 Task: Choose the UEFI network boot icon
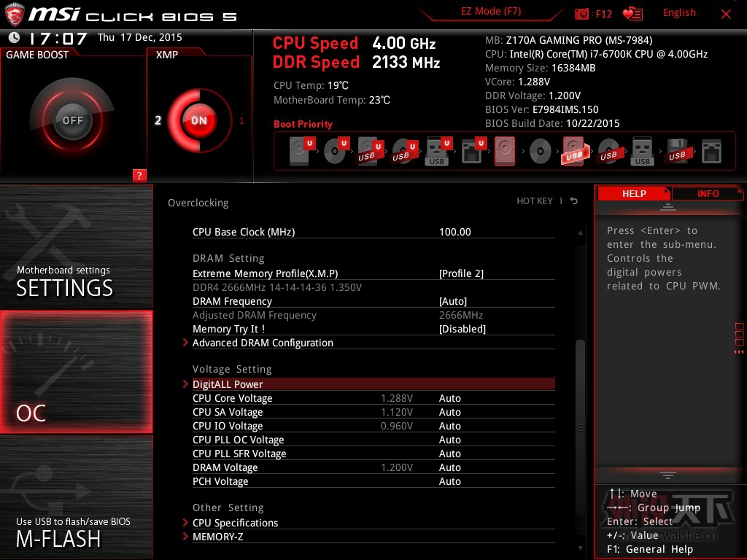tap(473, 151)
